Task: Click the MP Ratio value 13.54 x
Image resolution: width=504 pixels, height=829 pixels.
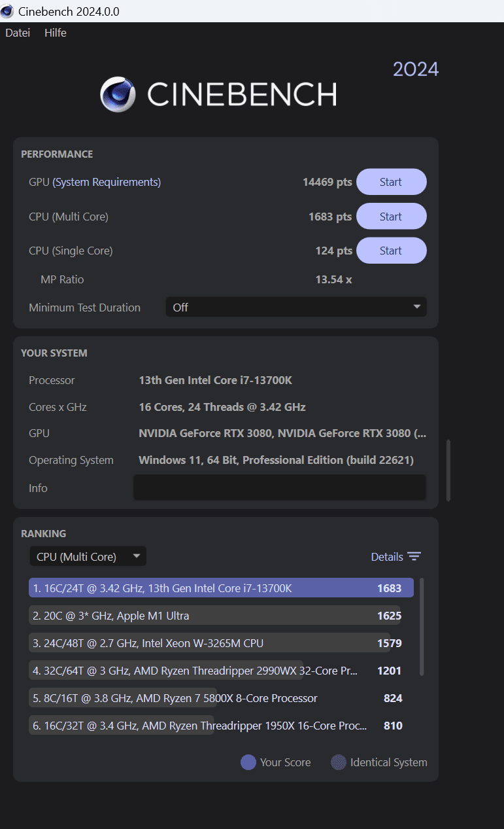Action: click(x=334, y=279)
